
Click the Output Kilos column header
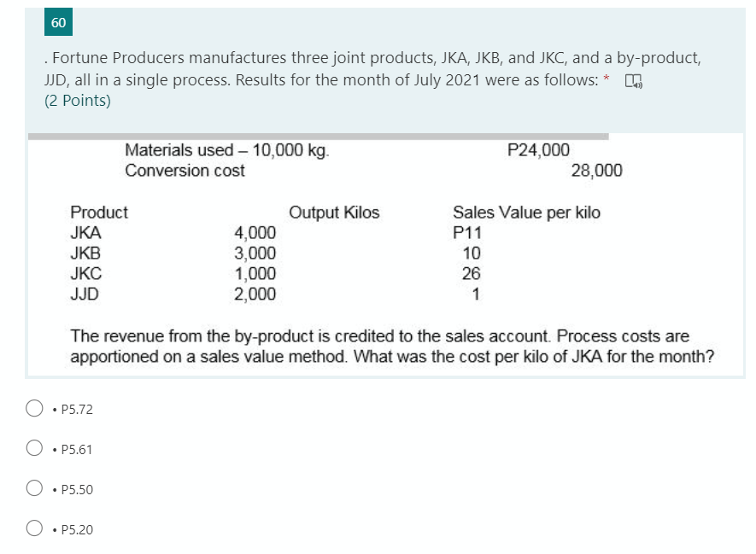(x=334, y=213)
